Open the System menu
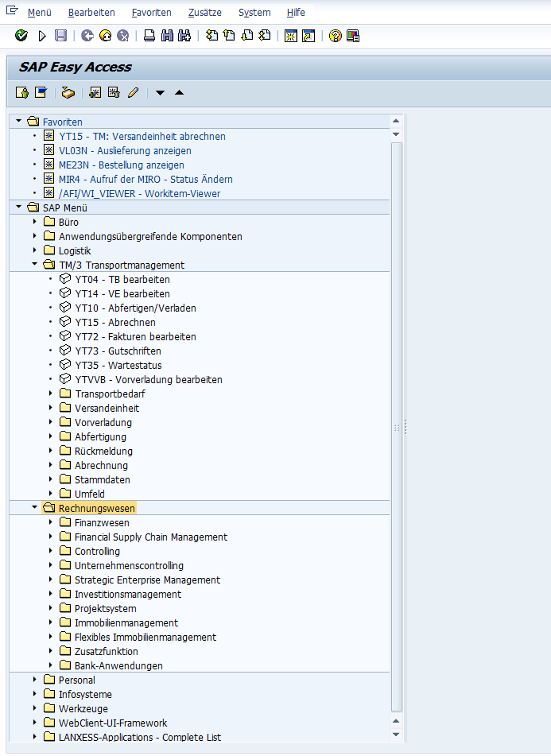The height and width of the screenshot is (756, 551). click(254, 13)
